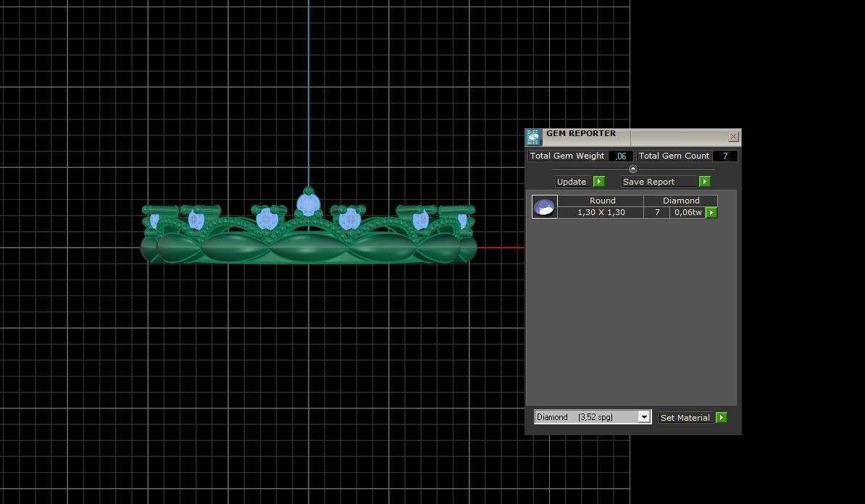Select the green ring band model

[309, 248]
